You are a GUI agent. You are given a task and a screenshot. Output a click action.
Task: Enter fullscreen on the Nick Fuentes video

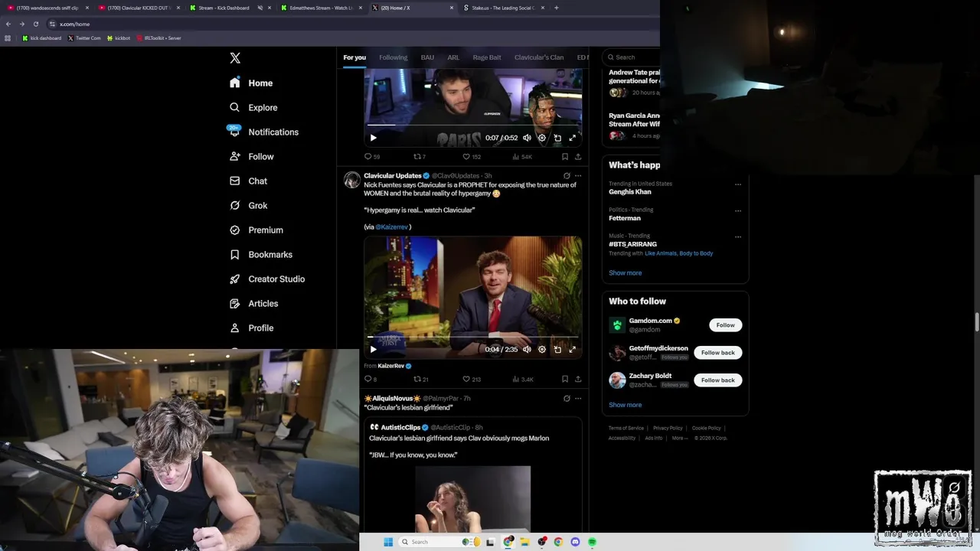pyautogui.click(x=572, y=349)
